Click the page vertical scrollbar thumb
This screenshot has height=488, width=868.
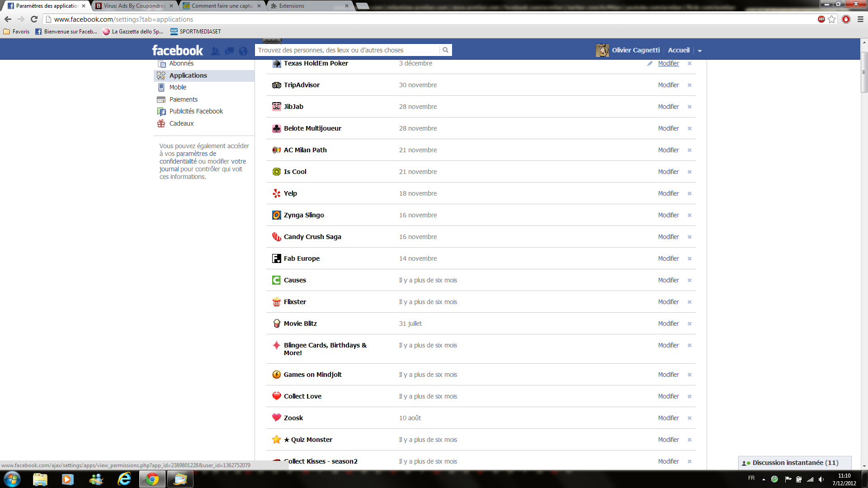click(864, 72)
